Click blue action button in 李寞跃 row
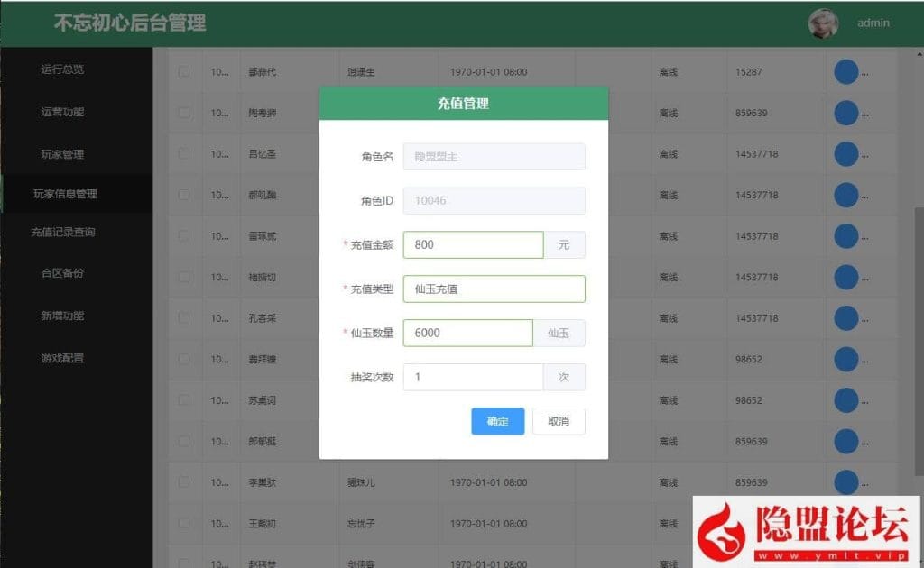The image size is (924, 568). [845, 482]
